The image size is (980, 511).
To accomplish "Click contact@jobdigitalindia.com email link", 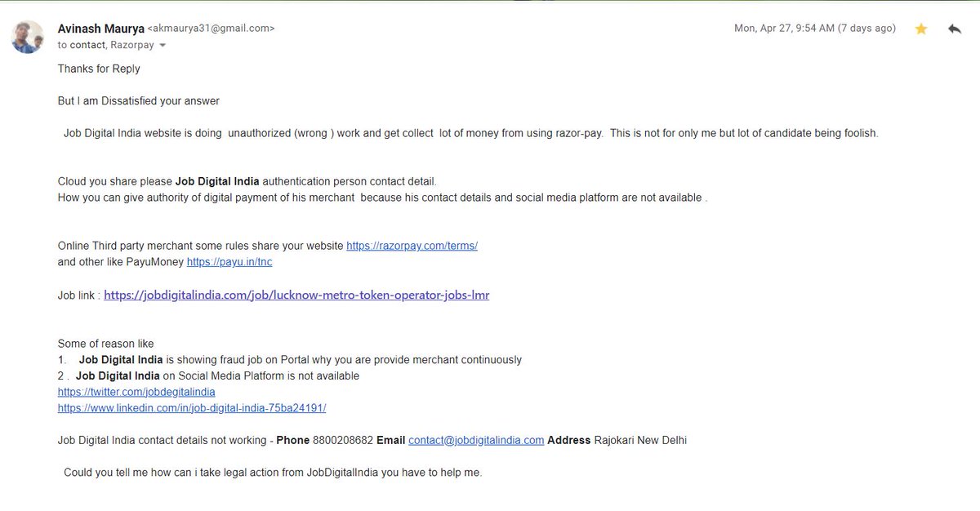I will point(476,440).
